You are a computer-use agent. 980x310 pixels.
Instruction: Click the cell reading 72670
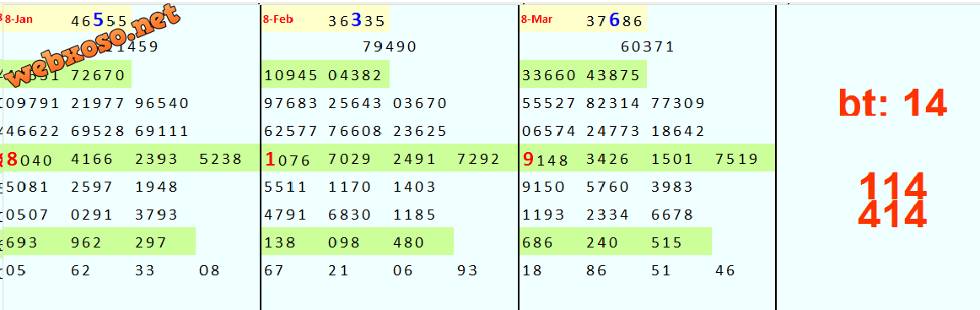99,76
